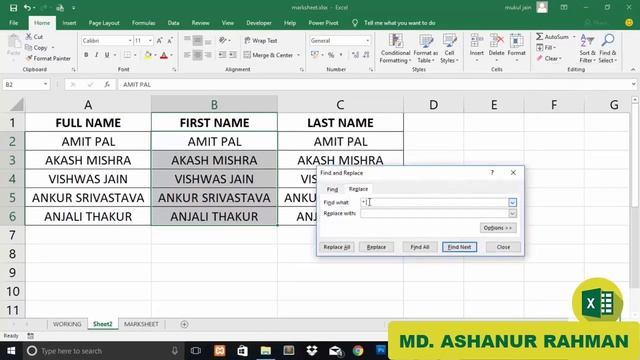Switch to Formulas tab
Screen dimensions: 640x360
pos(143,23)
